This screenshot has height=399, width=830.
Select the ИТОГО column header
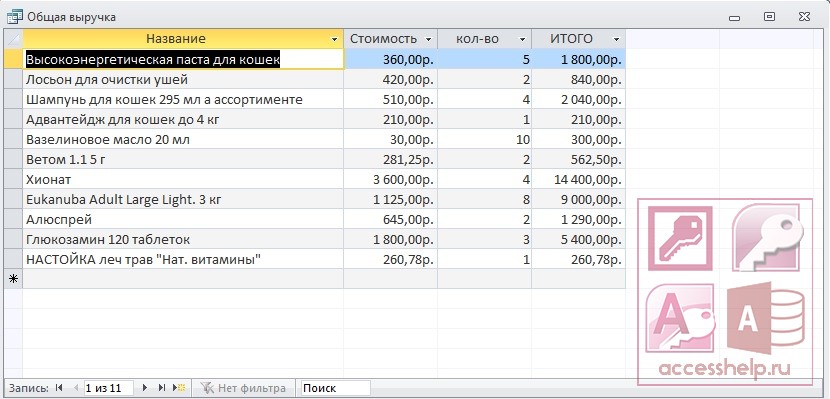pos(579,39)
